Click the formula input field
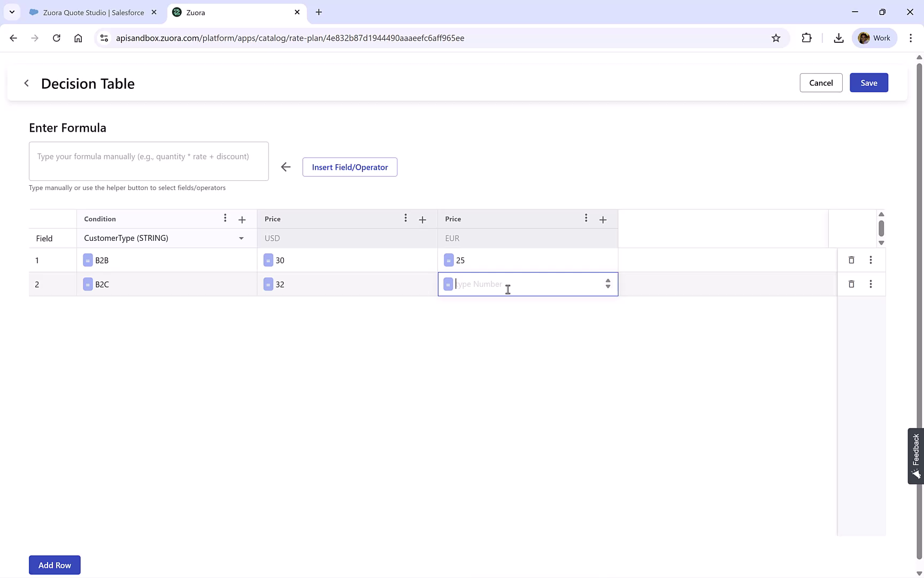Image resolution: width=924 pixels, height=578 pixels. point(149,161)
